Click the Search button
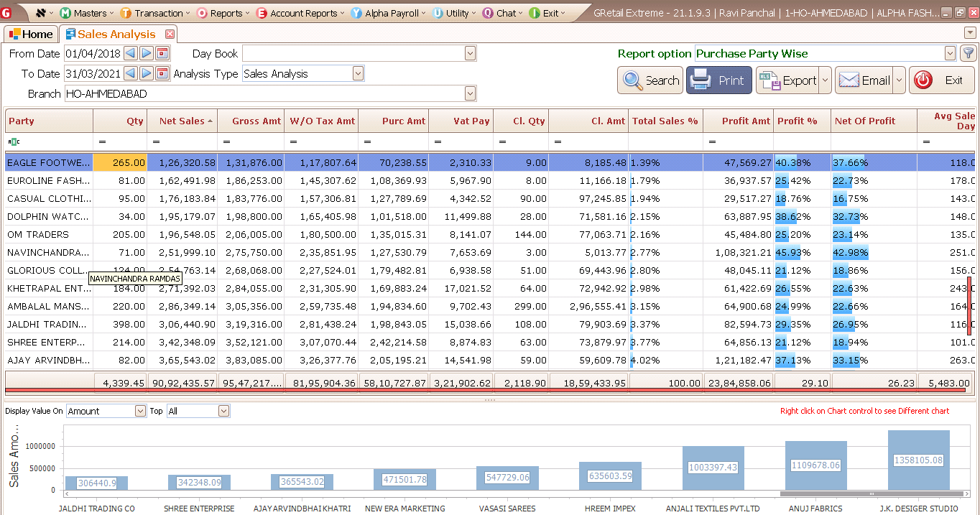This screenshot has width=980, height=515. (650, 80)
